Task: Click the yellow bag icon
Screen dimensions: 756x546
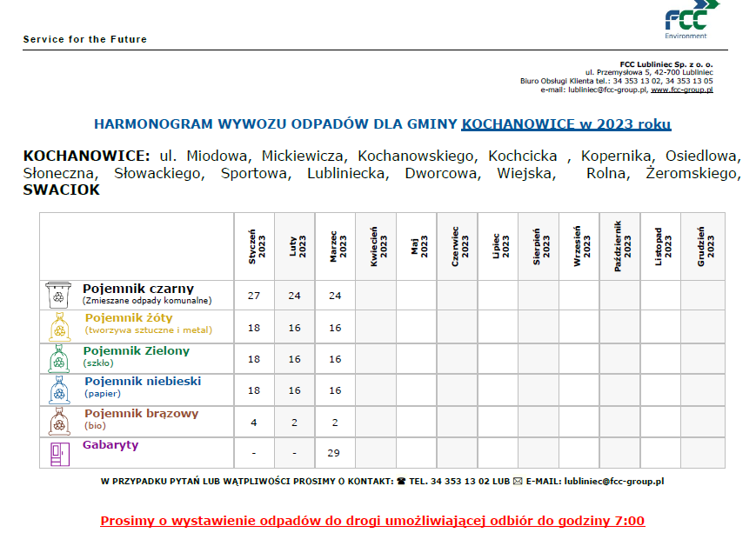Action: pyautogui.click(x=58, y=327)
